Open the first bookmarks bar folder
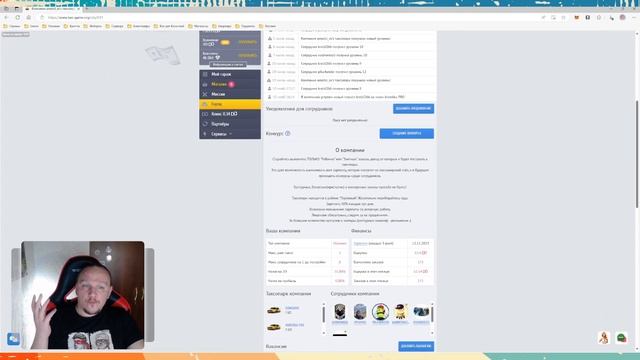This screenshot has height=360, width=640. point(11,26)
